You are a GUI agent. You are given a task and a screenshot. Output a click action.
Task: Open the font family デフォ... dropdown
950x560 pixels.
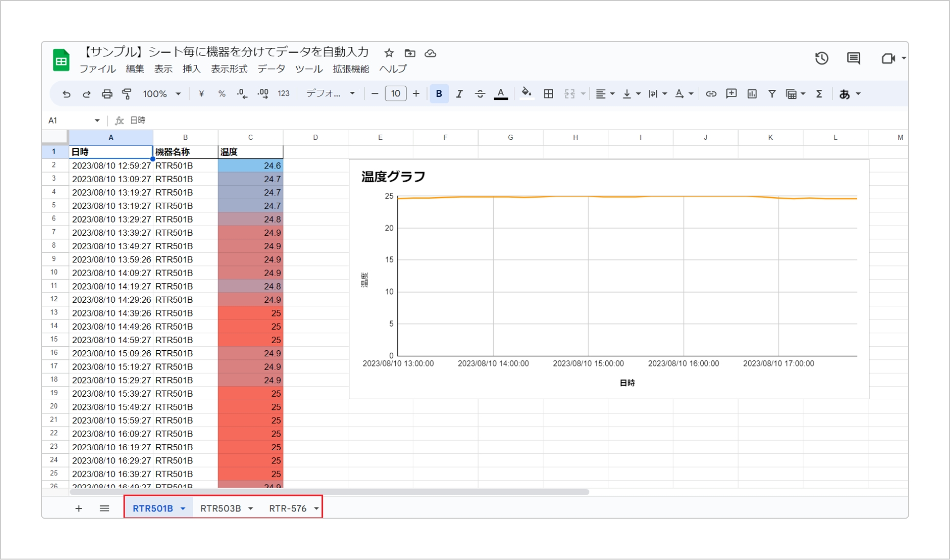click(330, 93)
